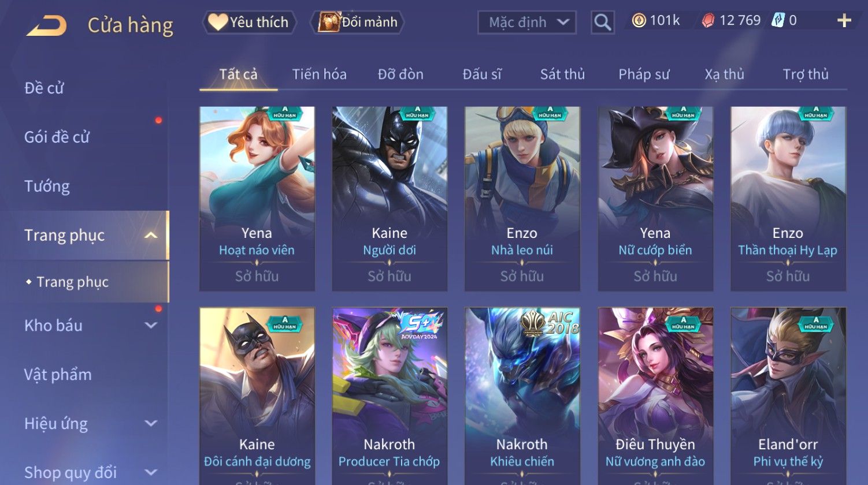868x485 pixels.
Task: Expand the Kho báu sidebar section
Action: 151,325
